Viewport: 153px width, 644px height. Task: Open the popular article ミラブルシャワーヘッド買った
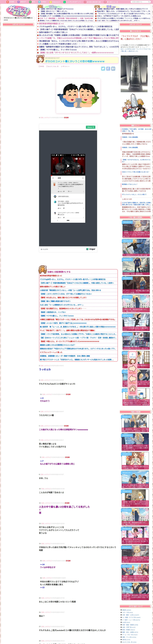51,352
